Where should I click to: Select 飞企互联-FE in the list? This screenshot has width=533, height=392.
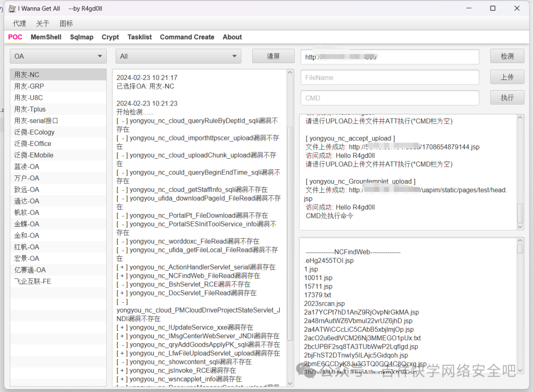pyautogui.click(x=58, y=282)
